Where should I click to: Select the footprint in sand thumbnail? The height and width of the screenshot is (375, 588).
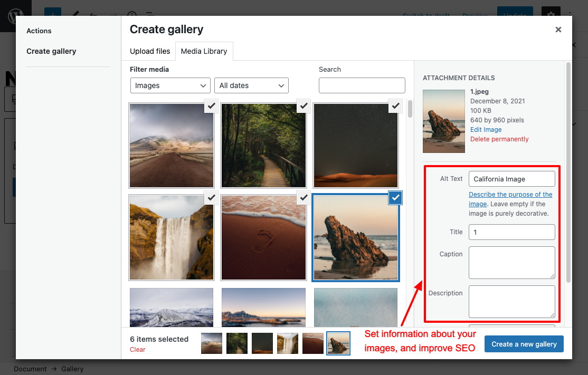[263, 237]
